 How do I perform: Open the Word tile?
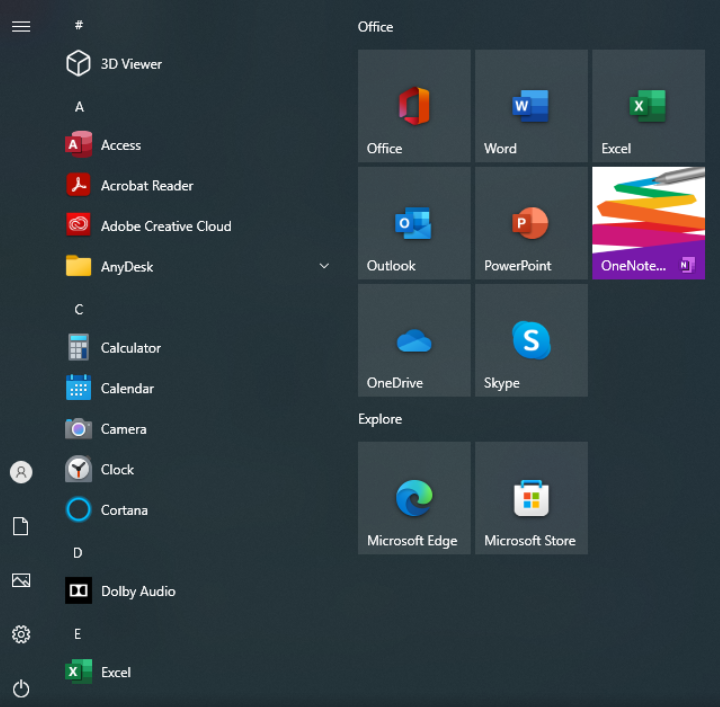pos(531,106)
